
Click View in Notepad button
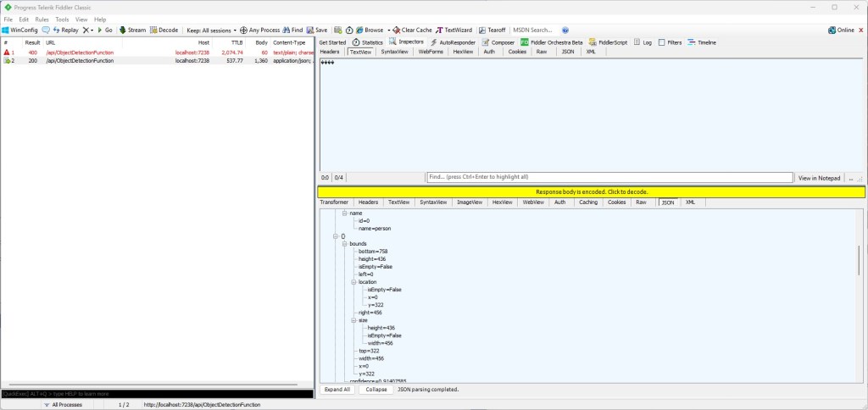[819, 178]
